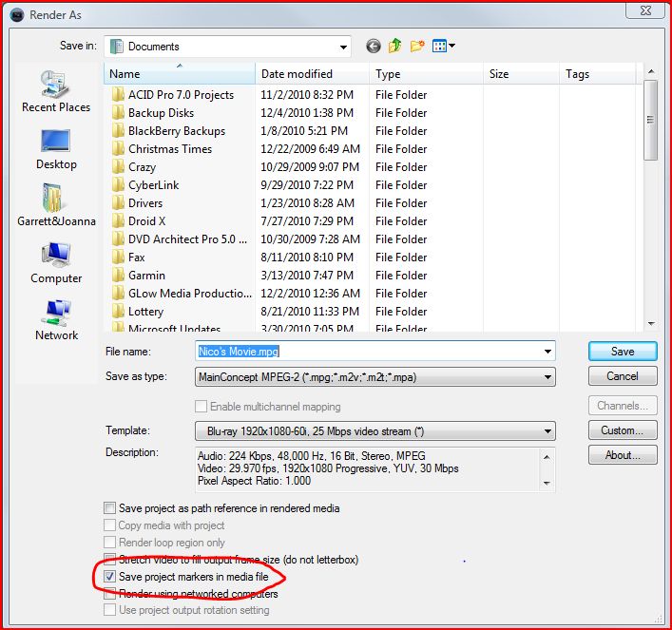The width and height of the screenshot is (672, 630).
Task: Open the Garrett&Joanna user folder shortcut
Action: (x=56, y=204)
